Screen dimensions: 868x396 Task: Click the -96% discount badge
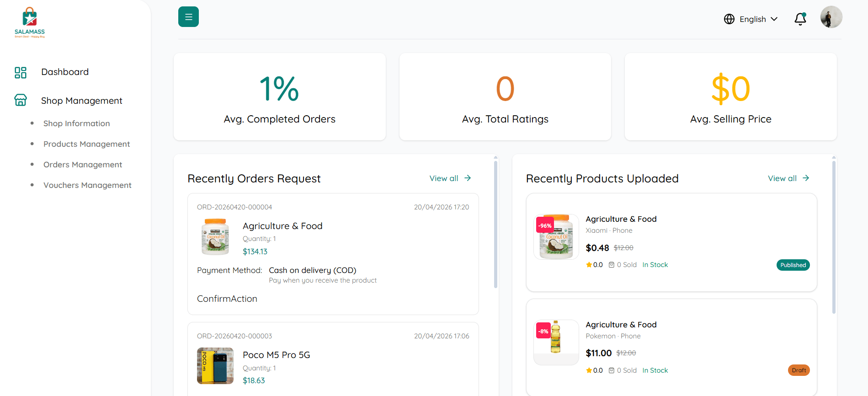545,225
